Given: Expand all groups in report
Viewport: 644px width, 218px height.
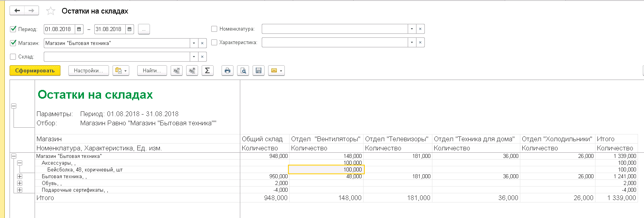Looking at the screenshot, I should [x=192, y=70].
